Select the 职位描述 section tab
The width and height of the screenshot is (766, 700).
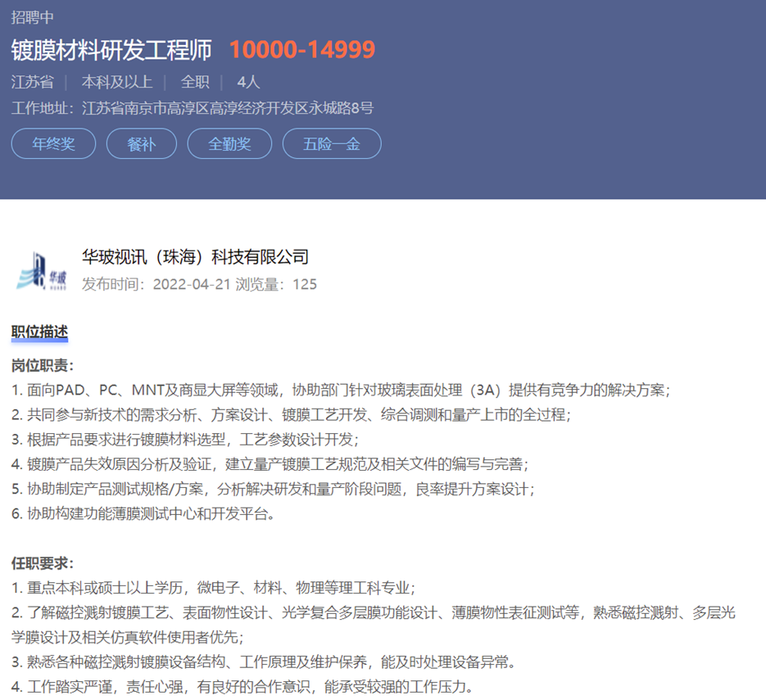39,332
